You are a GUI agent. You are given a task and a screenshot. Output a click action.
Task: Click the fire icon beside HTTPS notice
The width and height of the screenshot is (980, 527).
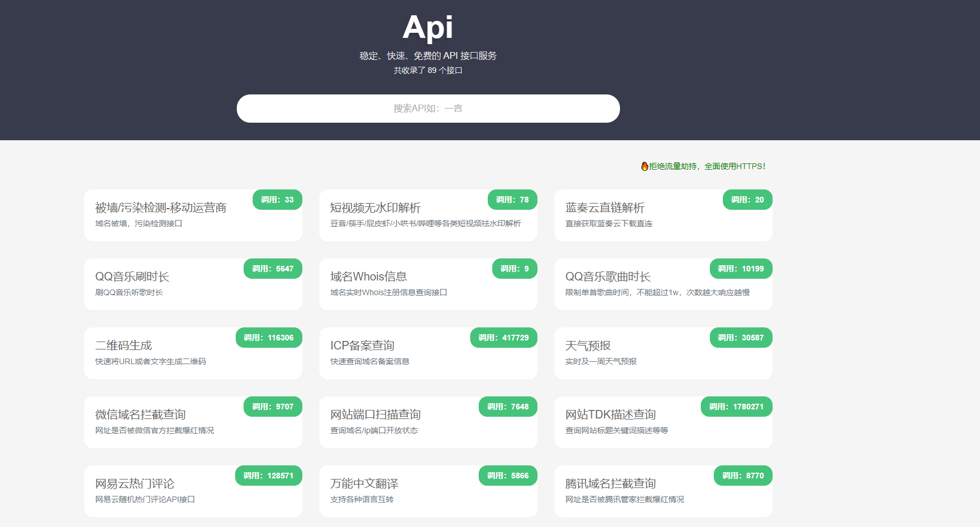click(644, 166)
